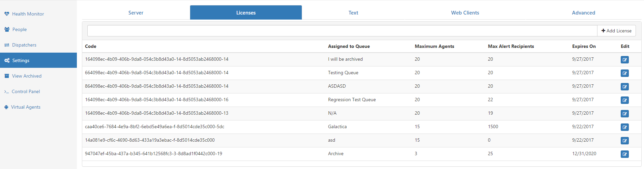The height and width of the screenshot is (169, 644).
Task: Click the View Archived box icon
Action: [7, 76]
